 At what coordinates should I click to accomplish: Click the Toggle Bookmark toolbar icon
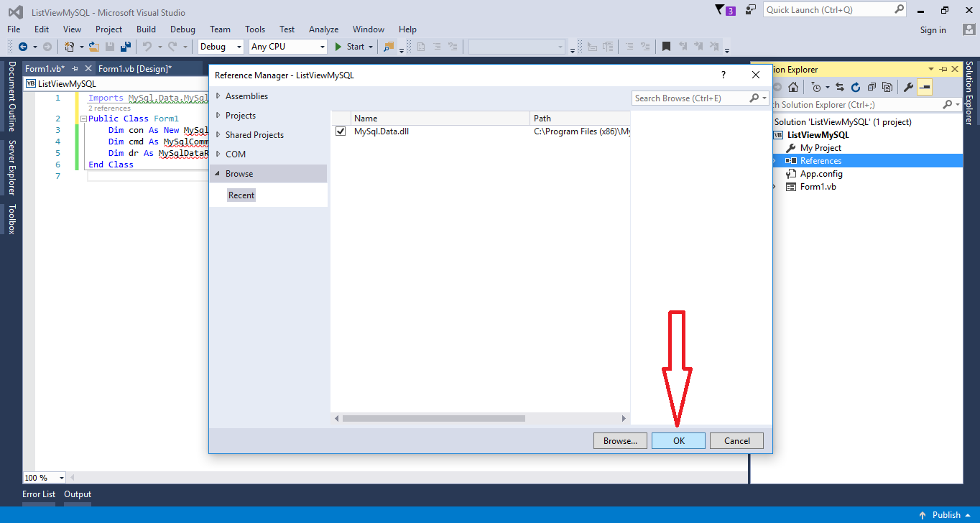[x=666, y=47]
